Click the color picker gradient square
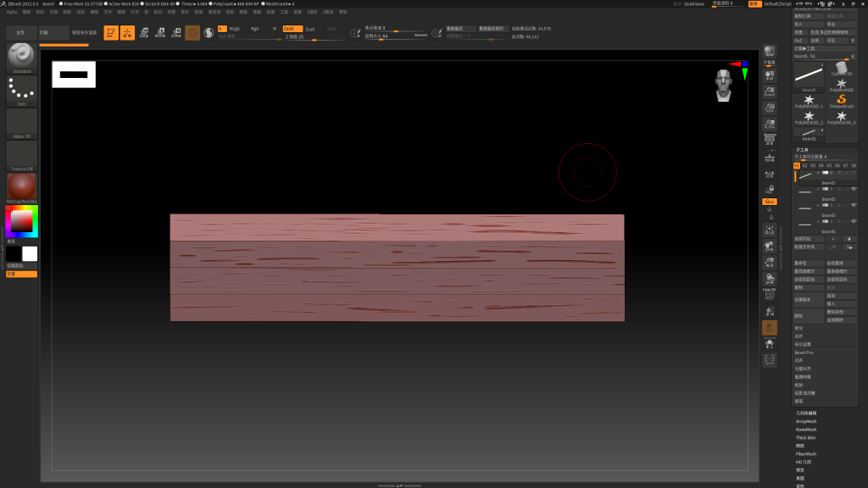This screenshot has height=488, width=868. [x=21, y=221]
